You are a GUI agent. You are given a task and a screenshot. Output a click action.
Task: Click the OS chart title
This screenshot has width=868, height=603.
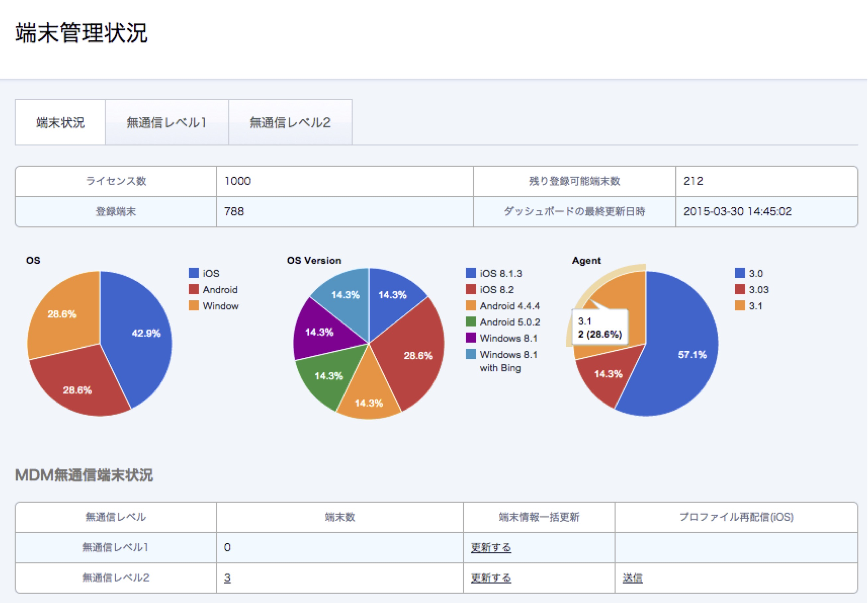coord(33,260)
